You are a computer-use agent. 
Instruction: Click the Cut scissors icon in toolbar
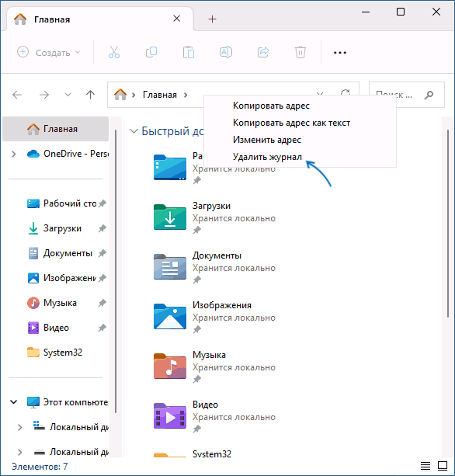(114, 52)
